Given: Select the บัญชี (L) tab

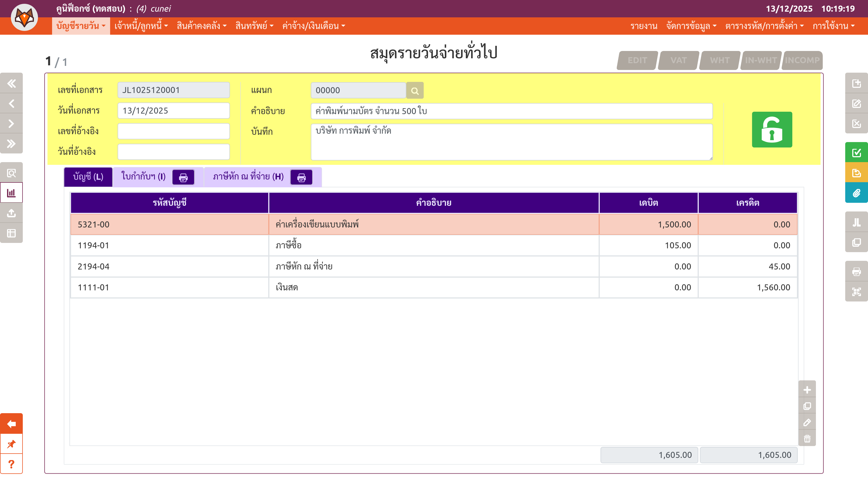Looking at the screenshot, I should [88, 177].
